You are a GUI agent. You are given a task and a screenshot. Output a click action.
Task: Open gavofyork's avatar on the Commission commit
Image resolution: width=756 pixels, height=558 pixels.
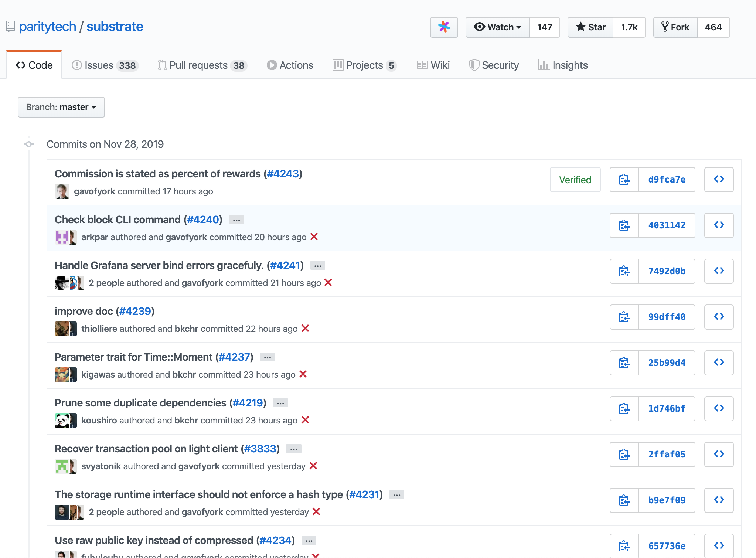62,191
